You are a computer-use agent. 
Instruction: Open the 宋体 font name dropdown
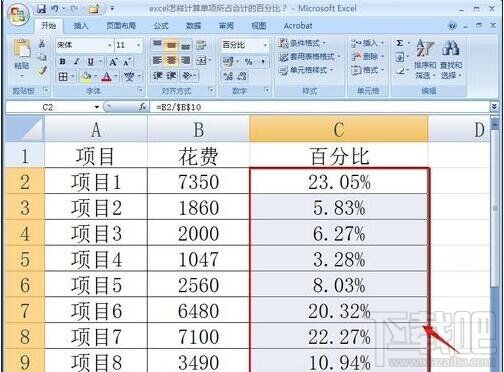click(x=109, y=45)
